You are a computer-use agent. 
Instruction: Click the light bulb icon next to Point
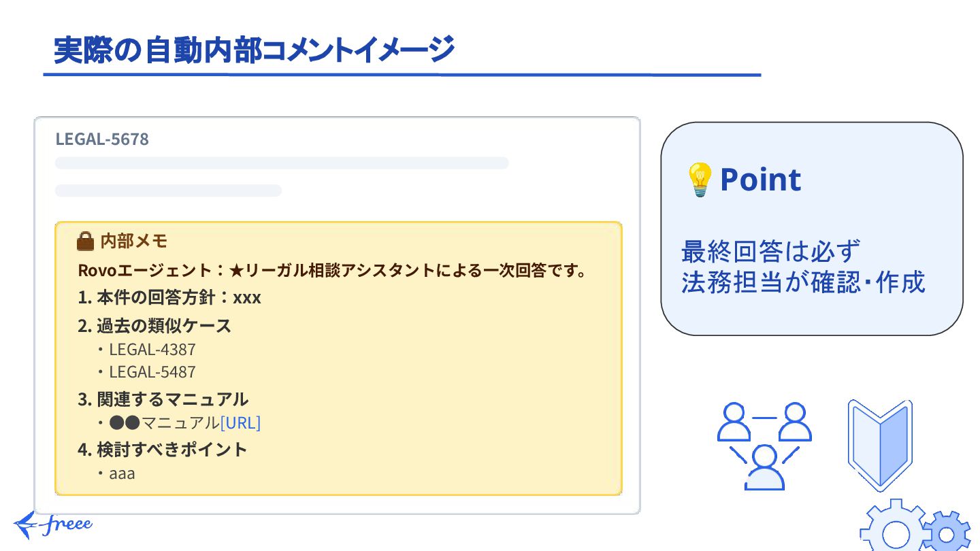[x=699, y=180]
